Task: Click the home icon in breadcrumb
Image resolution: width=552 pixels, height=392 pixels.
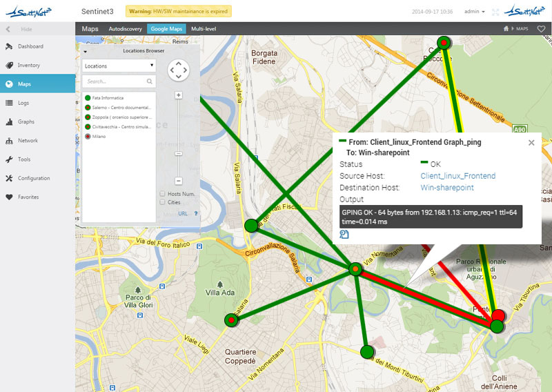Action: (506, 28)
